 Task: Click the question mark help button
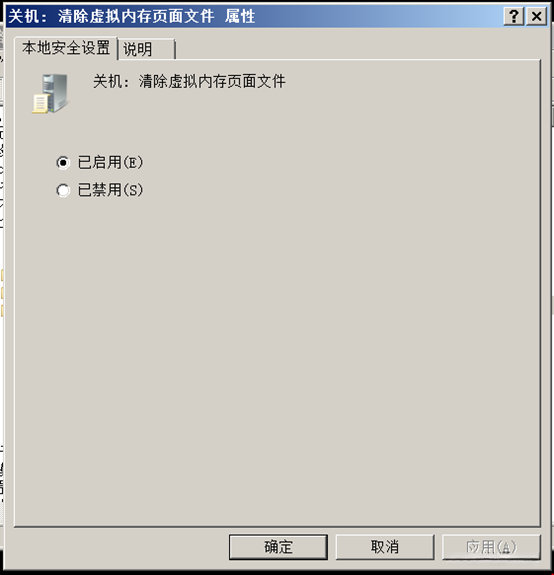[x=514, y=17]
